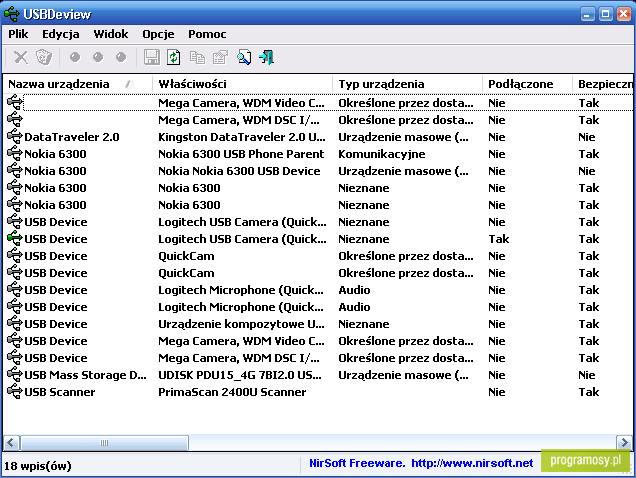This screenshot has height=478, width=636.
Task: Click the refresh list icon with green arrows
Action: [x=174, y=57]
